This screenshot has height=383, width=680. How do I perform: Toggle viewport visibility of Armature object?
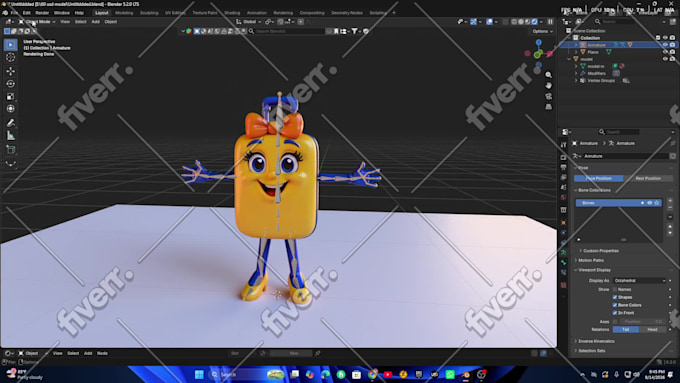pos(665,45)
